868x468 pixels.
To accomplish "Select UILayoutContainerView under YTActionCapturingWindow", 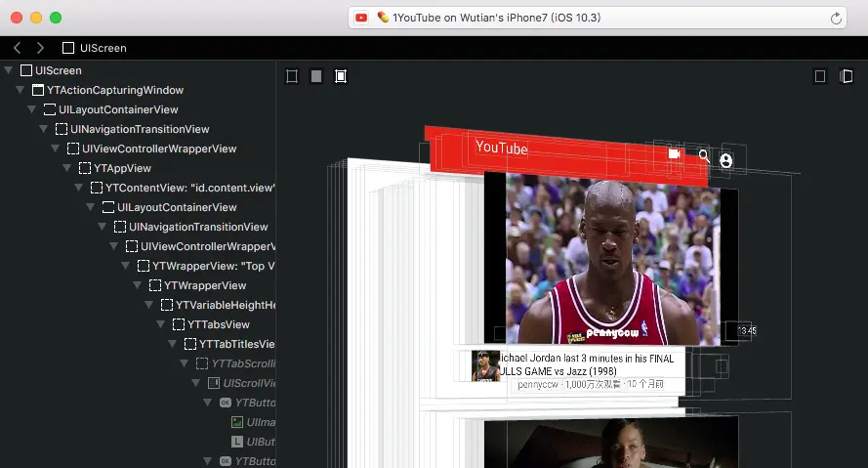I will click(138, 109).
